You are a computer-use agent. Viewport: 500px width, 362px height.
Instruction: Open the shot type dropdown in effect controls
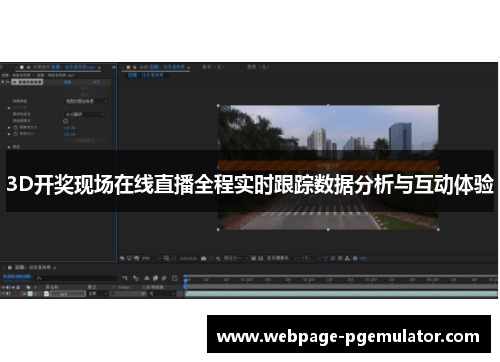click(86, 101)
